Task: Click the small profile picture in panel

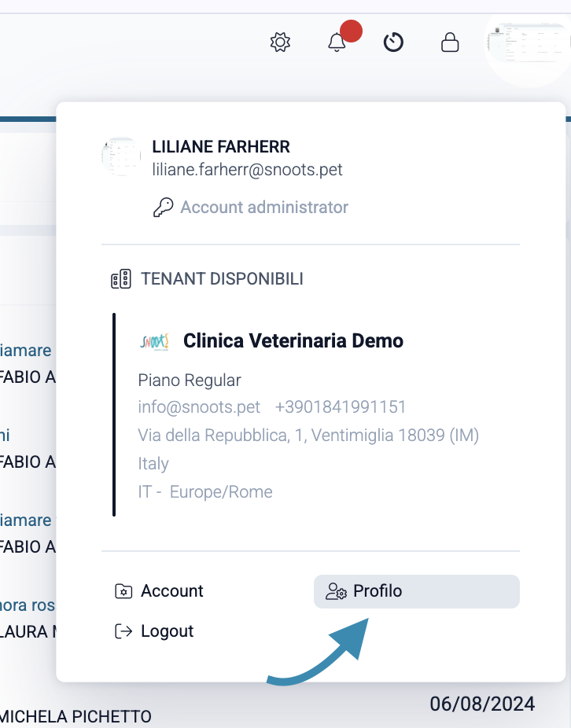Action: point(121,156)
